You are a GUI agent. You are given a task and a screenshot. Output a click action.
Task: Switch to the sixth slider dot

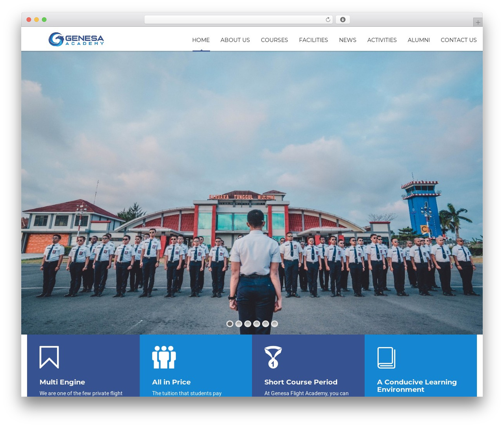(x=274, y=324)
